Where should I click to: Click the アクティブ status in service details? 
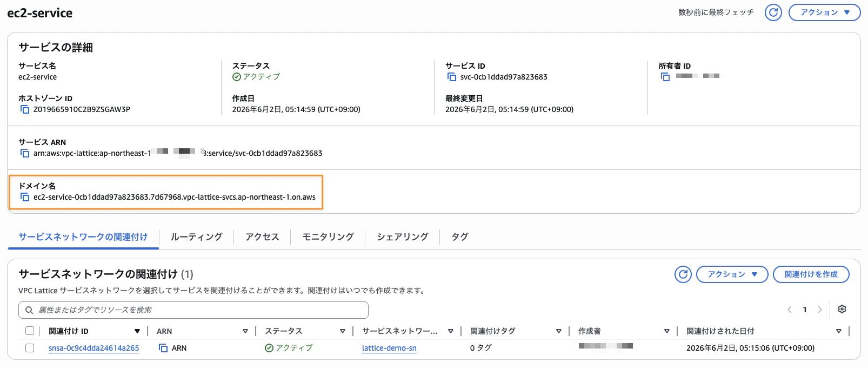click(256, 77)
